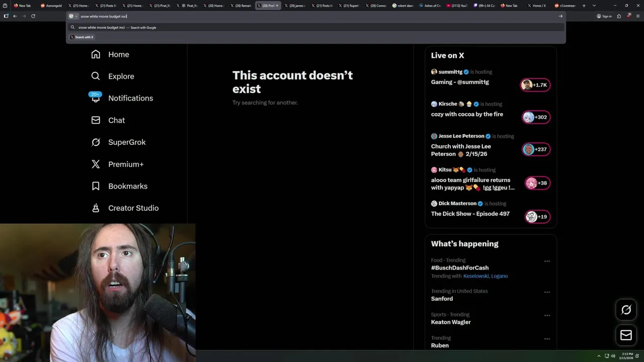The width and height of the screenshot is (644, 362).
Task: Open the floating messages envelope button
Action: coord(626,335)
